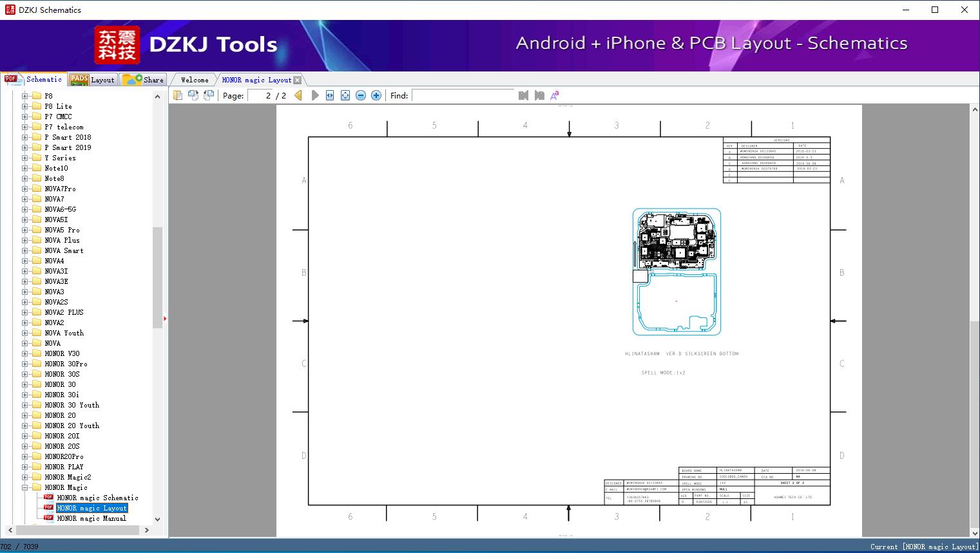Toggle match case search icon
Screen dimensions: 980x553
coord(555,95)
